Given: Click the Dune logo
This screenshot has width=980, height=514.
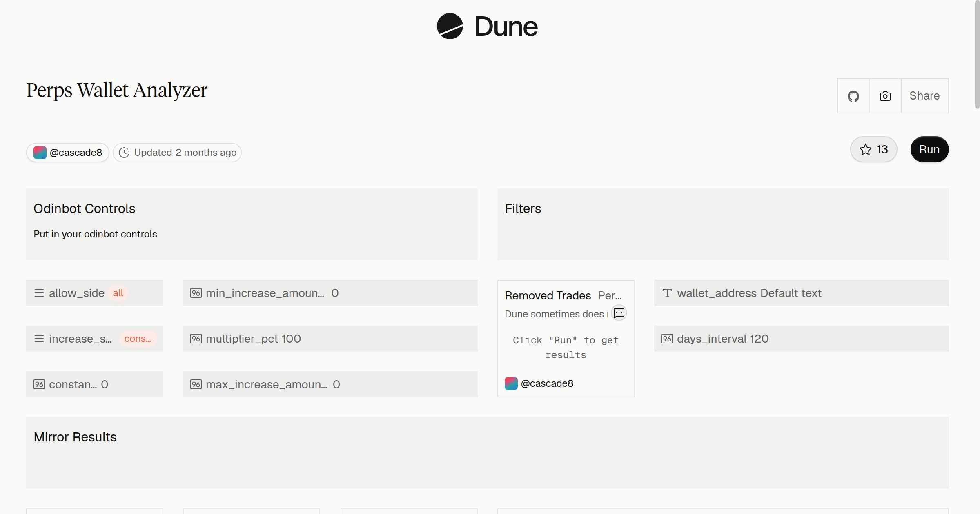Looking at the screenshot, I should (487, 26).
